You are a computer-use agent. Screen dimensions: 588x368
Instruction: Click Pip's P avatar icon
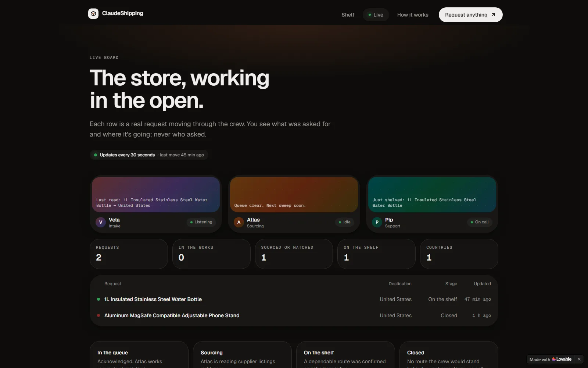coord(377,222)
